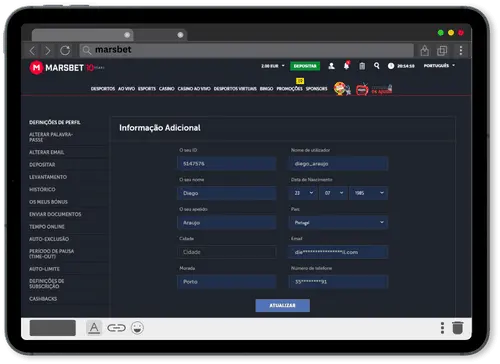Click the address bar search magnifier icon

coord(87,50)
